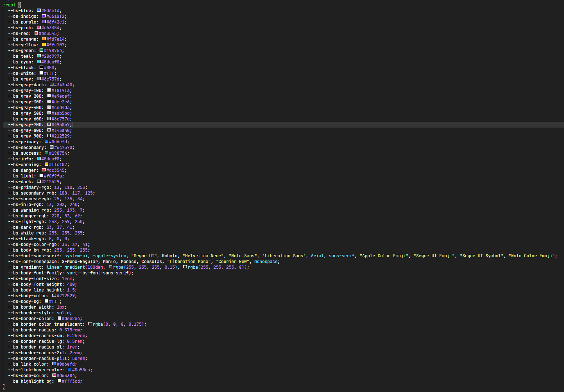564x392 pixels.
Task: Click the monospace keyword value
Action: click(266, 262)
